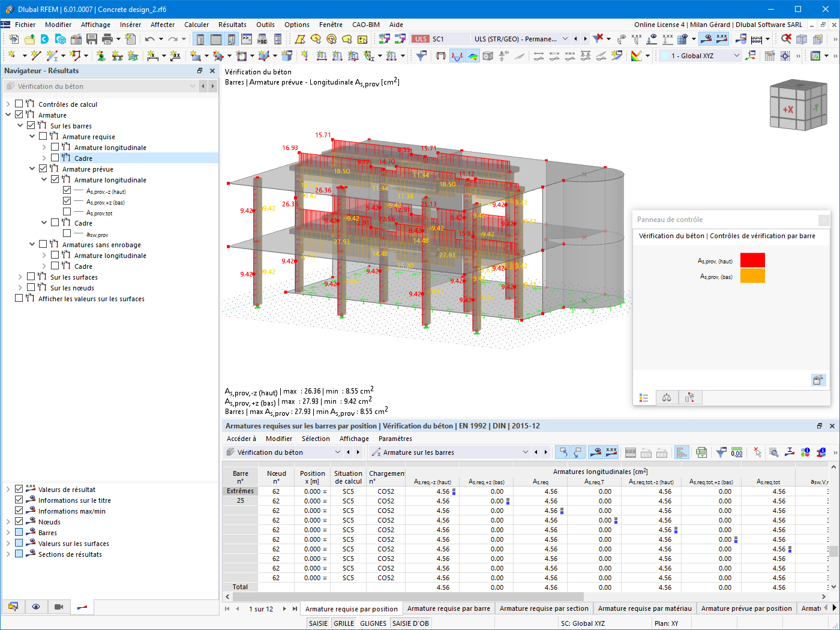Click the print icon in the toolbar

pyautogui.click(x=107, y=39)
